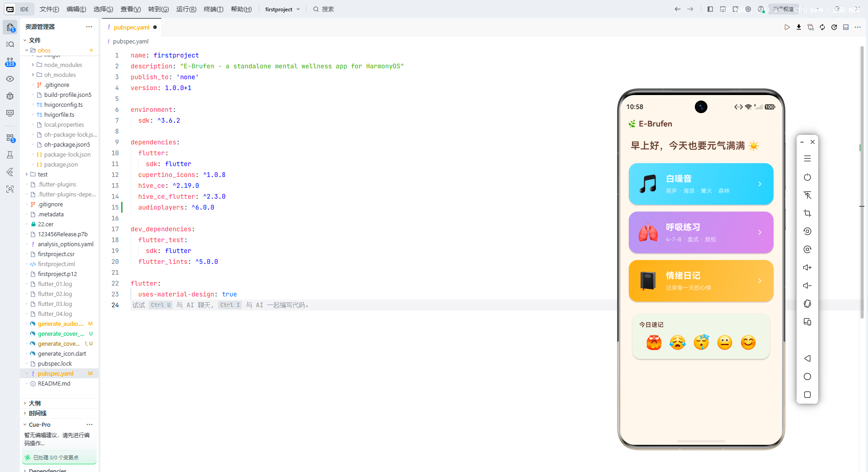Screen dimensions: 868x472
Task: Toggle the bottom panel icon in the editor toolbar
Action: click(x=846, y=27)
